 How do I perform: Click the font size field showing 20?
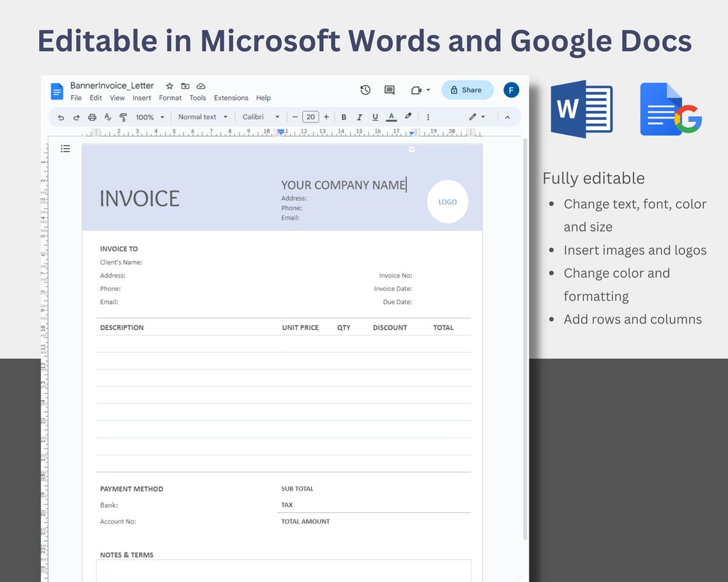310,117
